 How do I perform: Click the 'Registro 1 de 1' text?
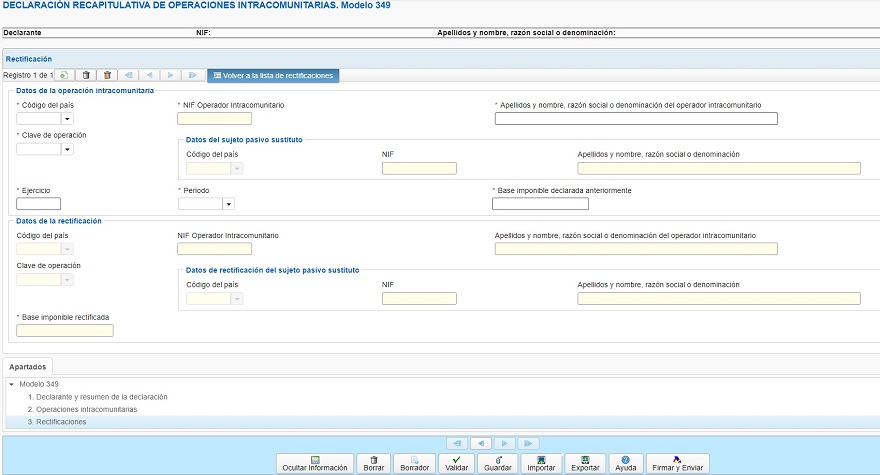pos(28,75)
